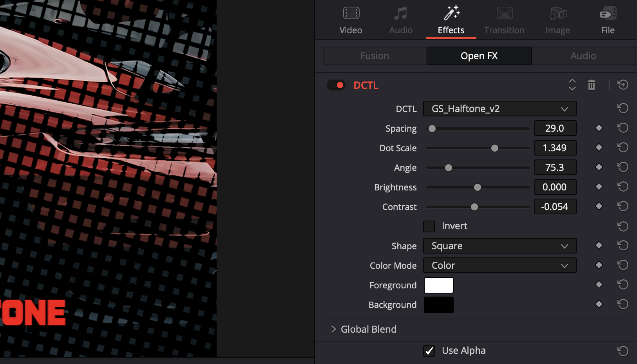Click the Brightness slider handle
637x364 pixels.
click(477, 187)
